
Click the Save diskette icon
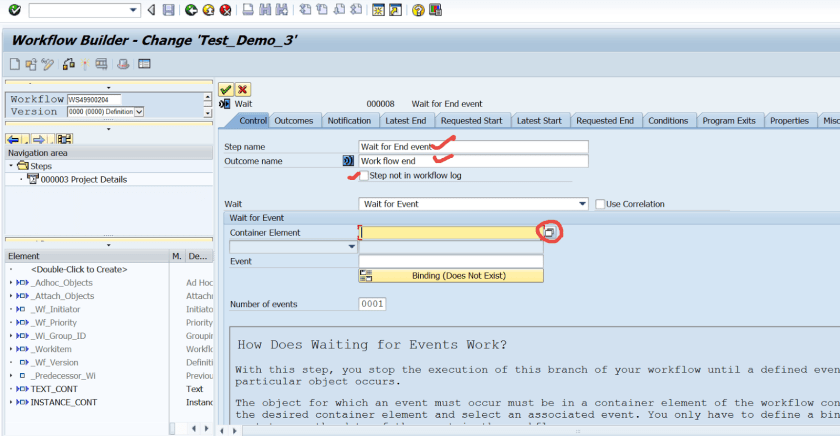pos(169,10)
